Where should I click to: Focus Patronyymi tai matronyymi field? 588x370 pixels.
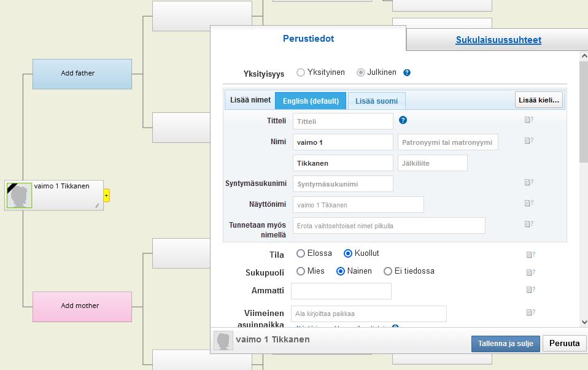coord(447,142)
